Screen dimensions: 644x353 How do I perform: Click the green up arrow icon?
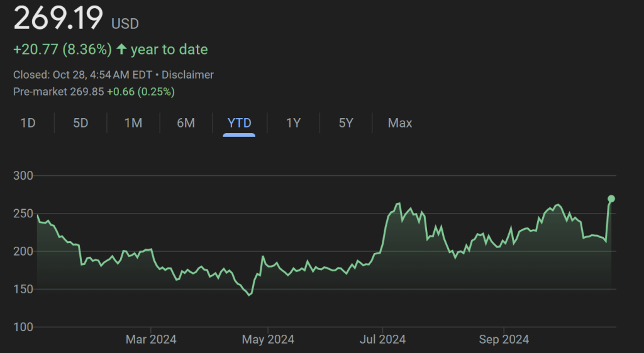click(x=122, y=49)
